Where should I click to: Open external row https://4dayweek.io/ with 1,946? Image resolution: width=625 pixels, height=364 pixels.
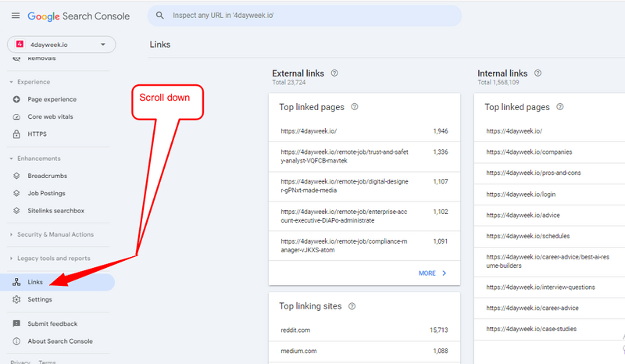(x=364, y=131)
